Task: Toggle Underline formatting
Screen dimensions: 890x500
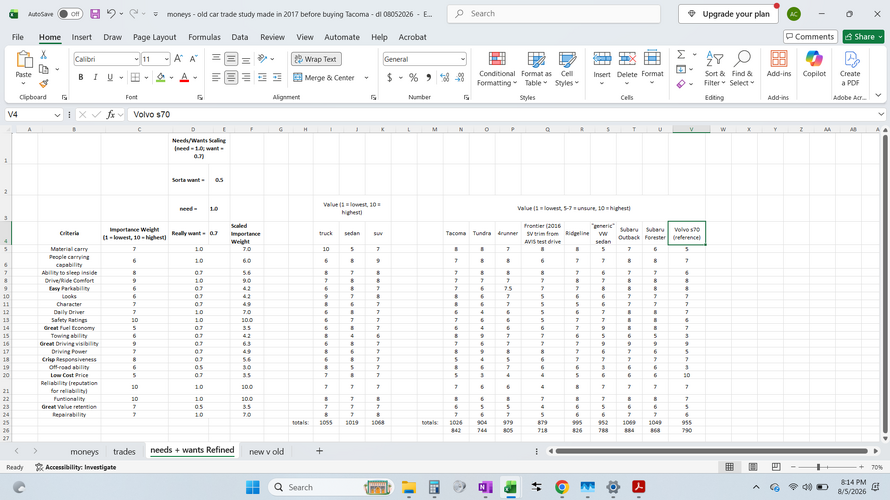Action: [110, 77]
